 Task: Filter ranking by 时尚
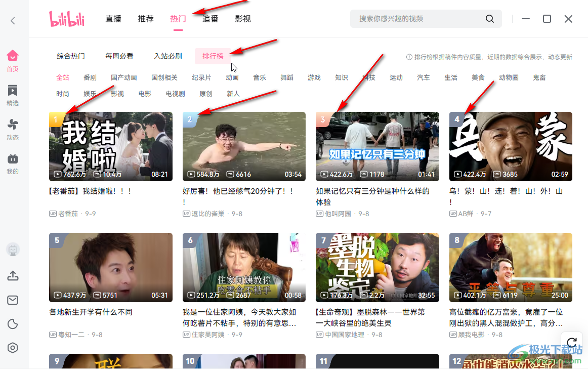pyautogui.click(x=63, y=94)
